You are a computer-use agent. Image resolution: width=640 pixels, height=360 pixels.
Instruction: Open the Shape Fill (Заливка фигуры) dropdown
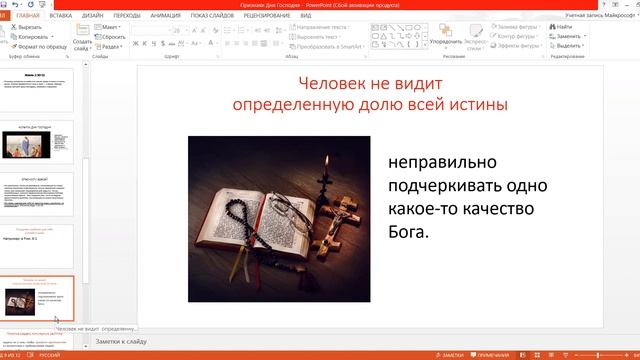(x=516, y=27)
